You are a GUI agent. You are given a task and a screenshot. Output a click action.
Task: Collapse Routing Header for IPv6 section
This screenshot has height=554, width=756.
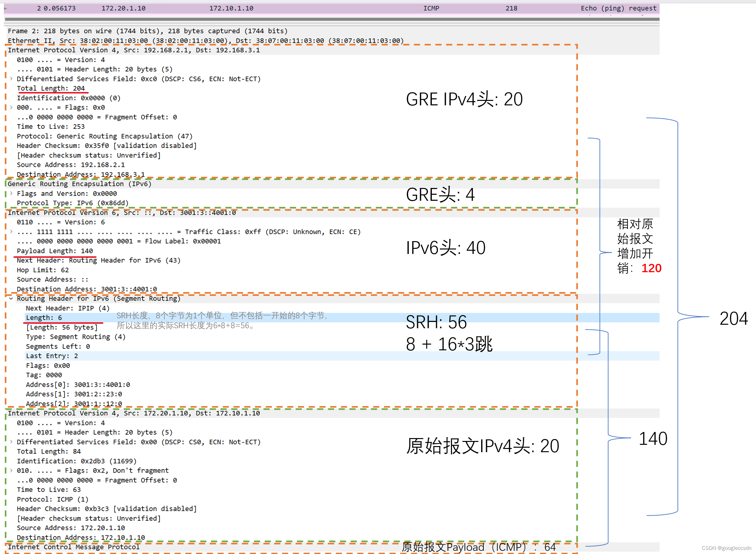12,298
